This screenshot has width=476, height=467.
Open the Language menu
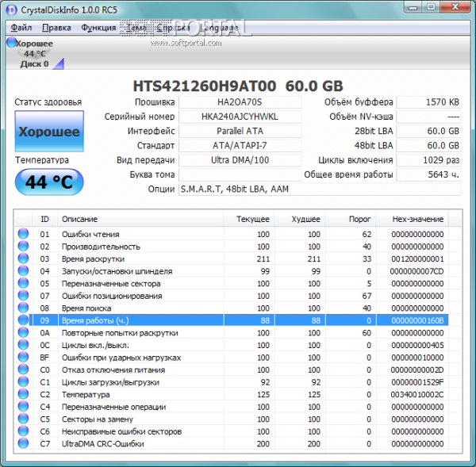click(x=219, y=28)
